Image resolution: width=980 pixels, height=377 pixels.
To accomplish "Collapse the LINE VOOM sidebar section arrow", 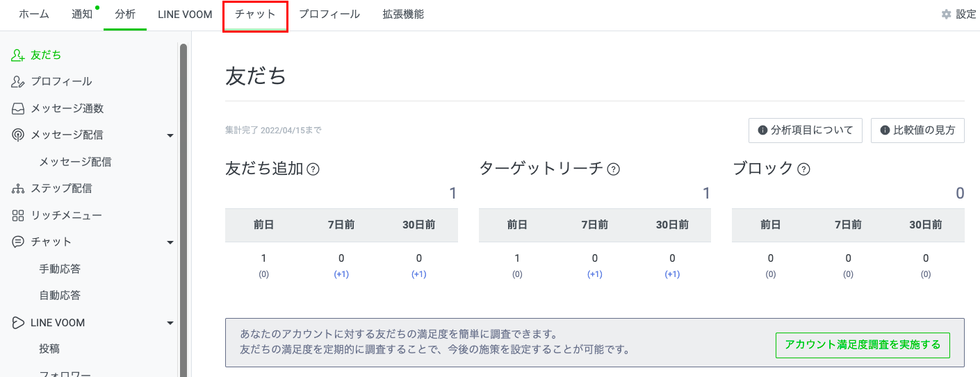I will 170,323.
